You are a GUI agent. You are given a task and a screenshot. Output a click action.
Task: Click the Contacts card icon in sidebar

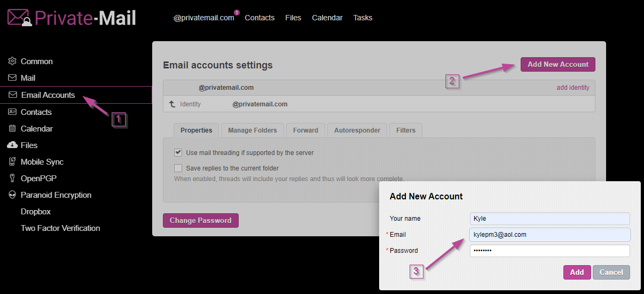click(12, 112)
